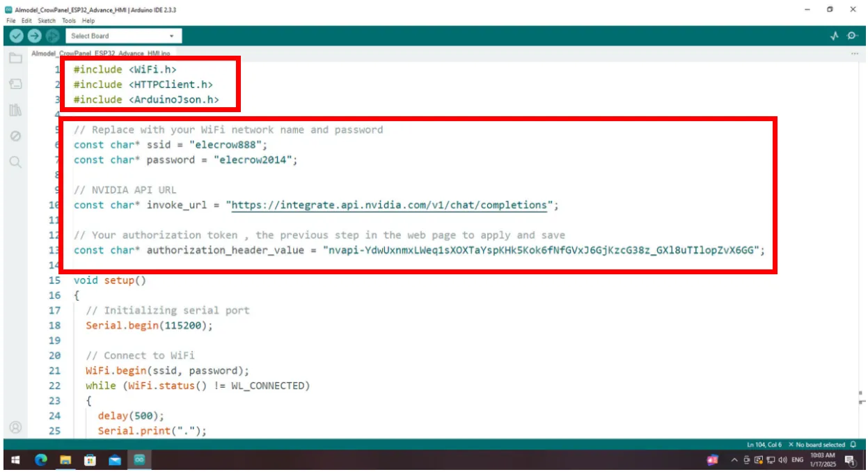Show hidden system tray icons
Image resolution: width=868 pixels, height=472 pixels.
coord(734,460)
